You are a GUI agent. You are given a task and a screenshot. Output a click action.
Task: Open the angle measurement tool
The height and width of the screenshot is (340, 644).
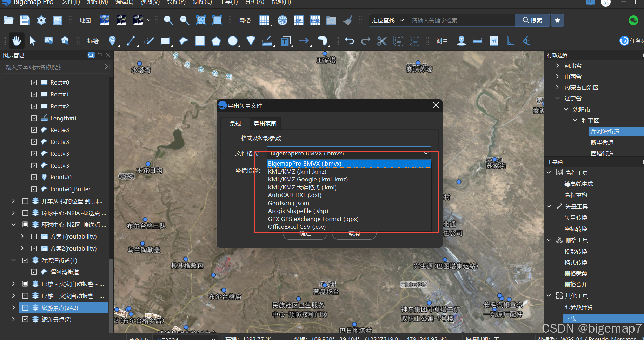click(526, 41)
